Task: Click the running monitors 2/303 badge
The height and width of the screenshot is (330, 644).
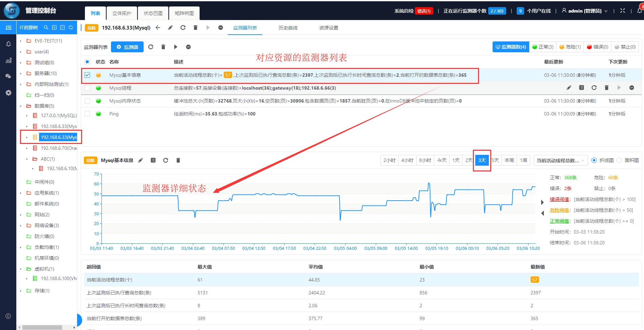Action: point(497,11)
